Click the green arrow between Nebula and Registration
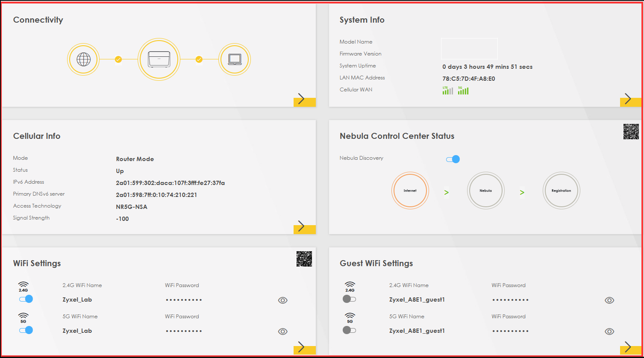Image resolution: width=644 pixels, height=358 pixels. pos(522,193)
